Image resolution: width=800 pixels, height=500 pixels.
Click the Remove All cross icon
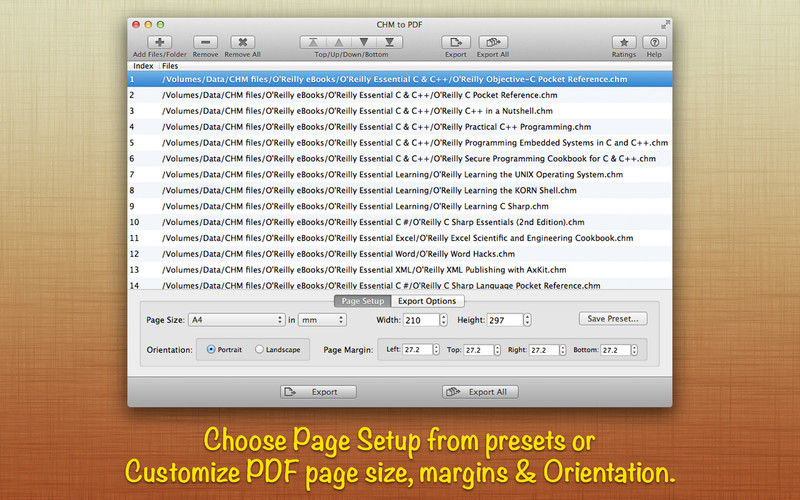coord(242,42)
